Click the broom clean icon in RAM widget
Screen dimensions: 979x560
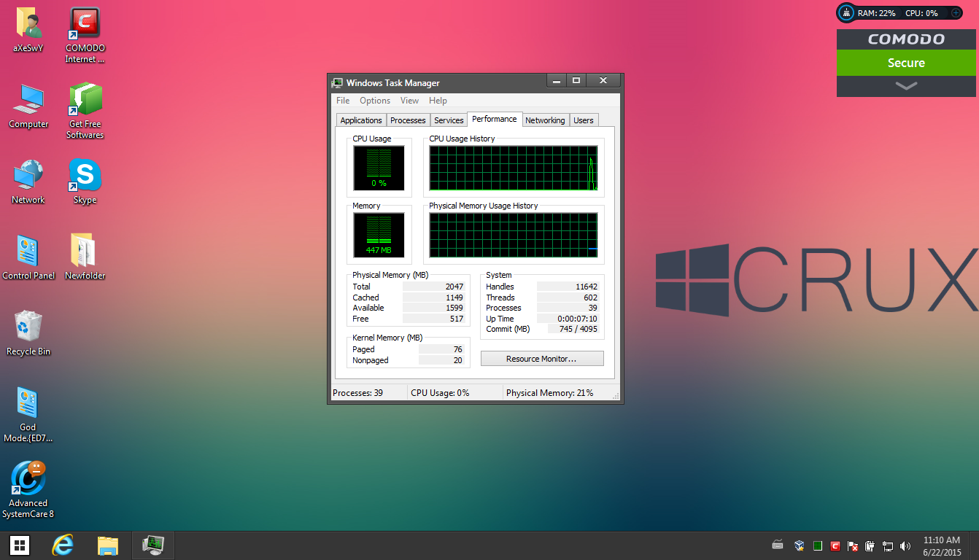[846, 12]
